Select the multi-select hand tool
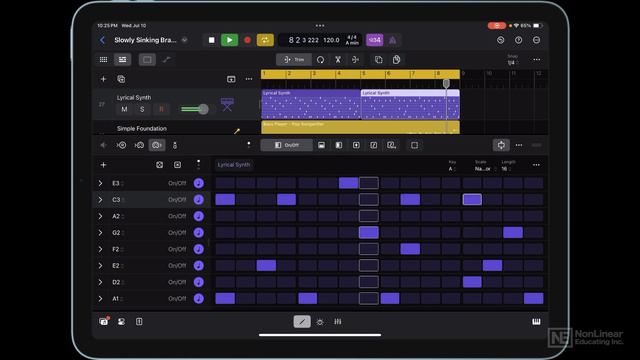640x360 pixels. [x=396, y=60]
